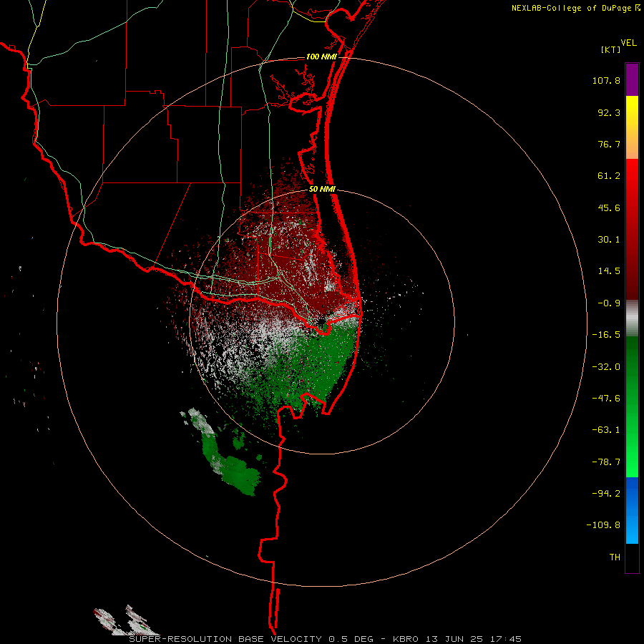Click the purple segment of the color bar

632,79
